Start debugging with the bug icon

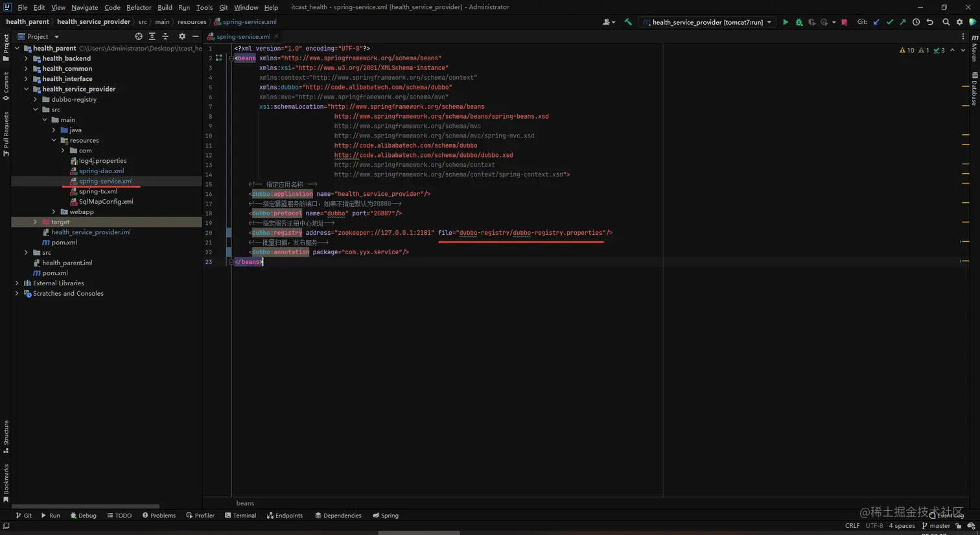(799, 22)
